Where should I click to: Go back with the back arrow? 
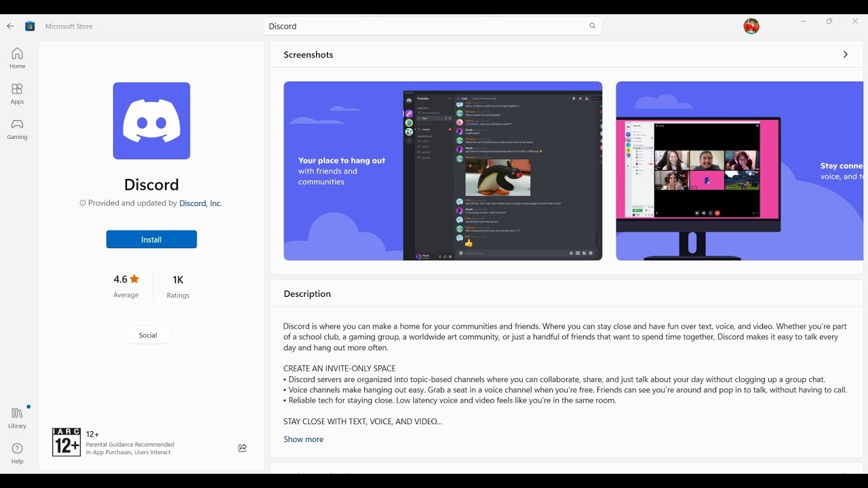tap(10, 26)
